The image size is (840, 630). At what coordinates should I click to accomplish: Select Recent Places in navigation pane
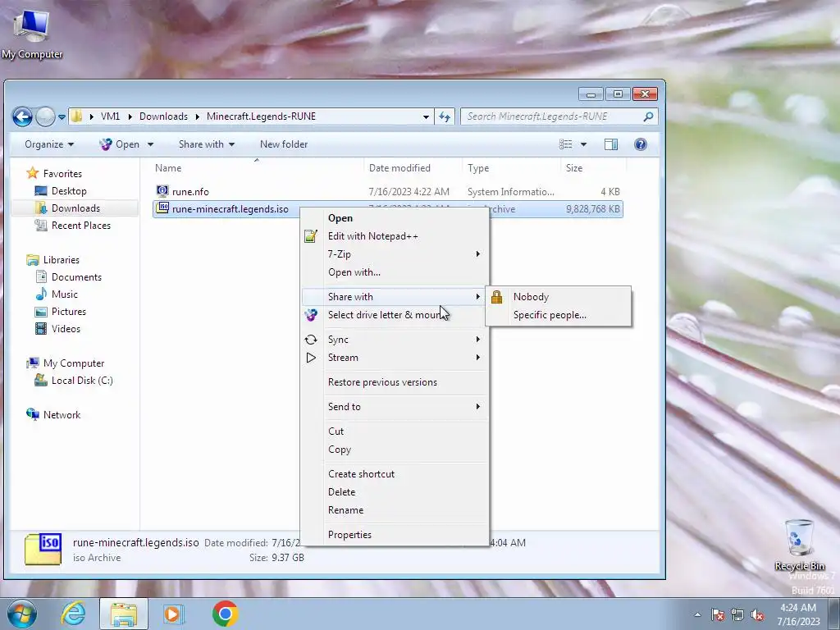coord(81,226)
